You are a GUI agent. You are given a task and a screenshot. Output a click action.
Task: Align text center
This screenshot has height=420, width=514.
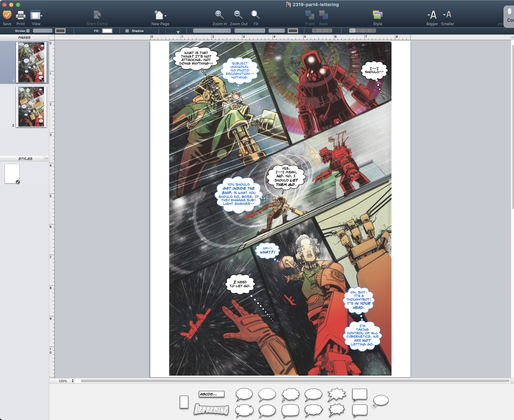tap(359, 30)
